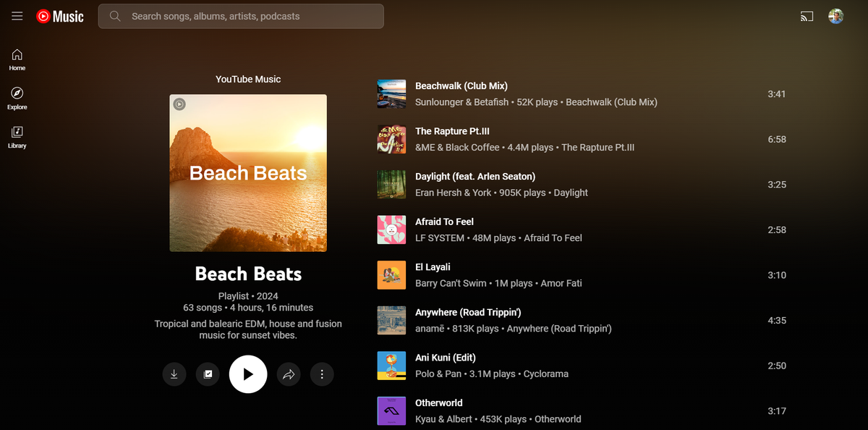The height and width of the screenshot is (430, 868).
Task: Open the Daylight album link
Action: (571, 193)
